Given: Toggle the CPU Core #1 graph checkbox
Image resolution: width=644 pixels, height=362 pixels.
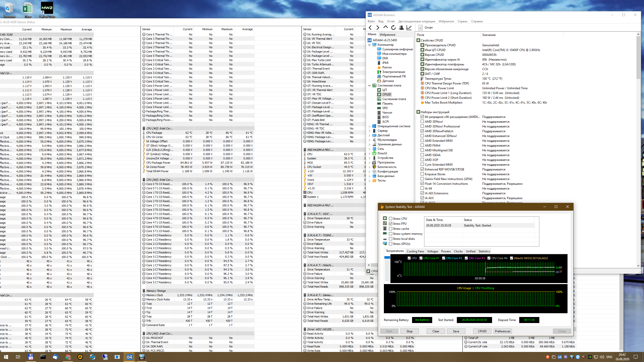Looking at the screenshot, I should click(421, 258).
